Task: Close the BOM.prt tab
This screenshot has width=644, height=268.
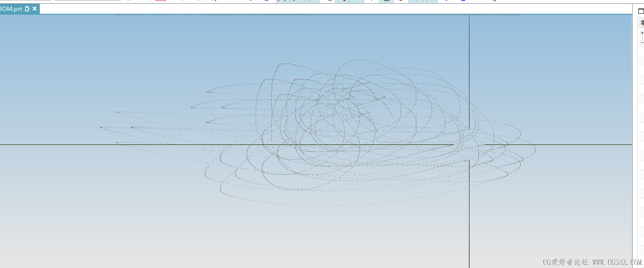Action: pos(35,9)
